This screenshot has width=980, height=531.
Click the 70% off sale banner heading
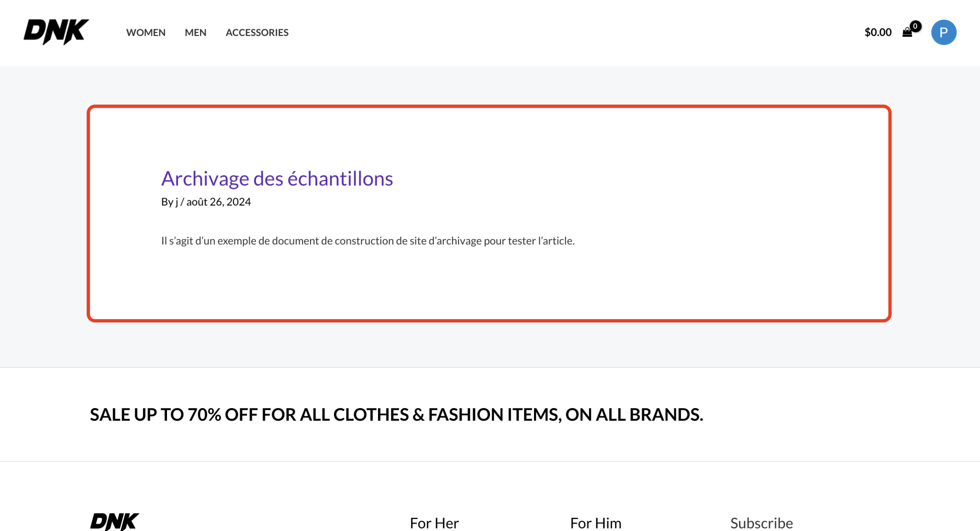tap(396, 415)
